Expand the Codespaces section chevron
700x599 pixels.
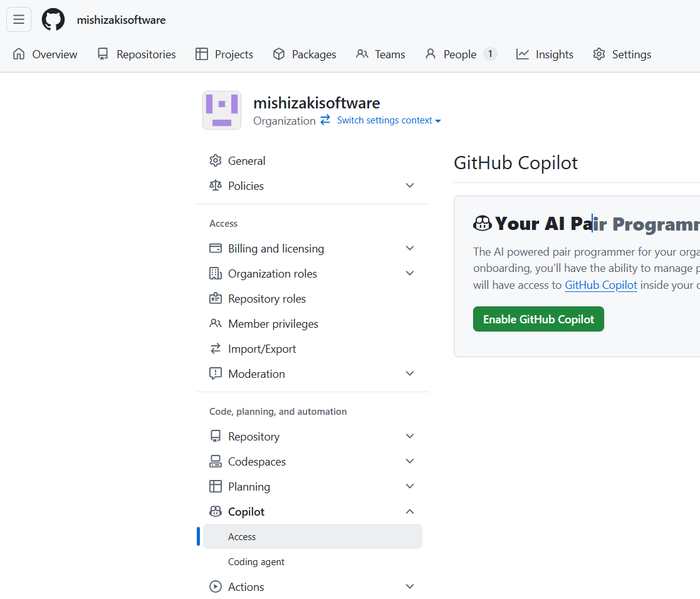click(x=410, y=461)
